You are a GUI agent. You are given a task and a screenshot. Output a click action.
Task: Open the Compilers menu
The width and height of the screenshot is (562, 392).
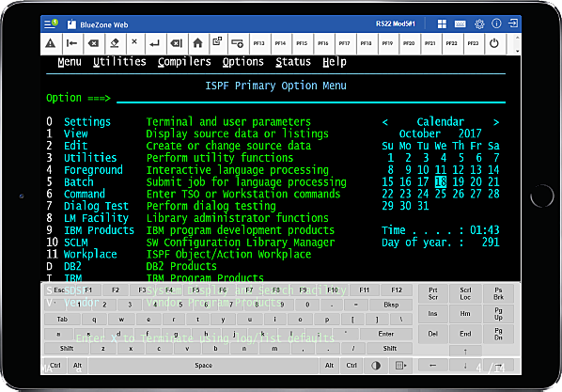(184, 62)
